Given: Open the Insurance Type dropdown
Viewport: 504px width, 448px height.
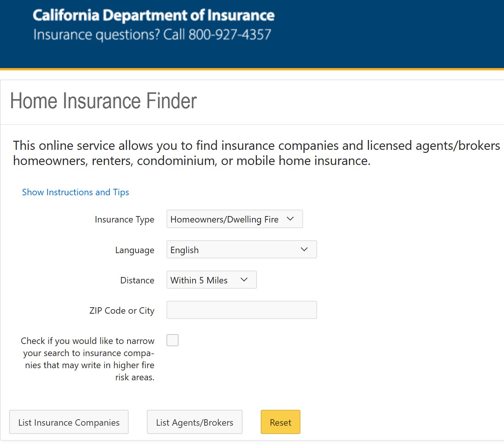Looking at the screenshot, I should tap(235, 219).
